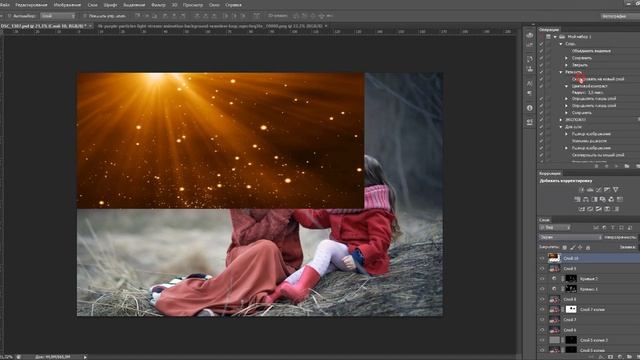Image resolution: width=640 pixels, height=360 pixels.
Task: Add Photo Filter adjustment icon
Action: tap(603, 200)
